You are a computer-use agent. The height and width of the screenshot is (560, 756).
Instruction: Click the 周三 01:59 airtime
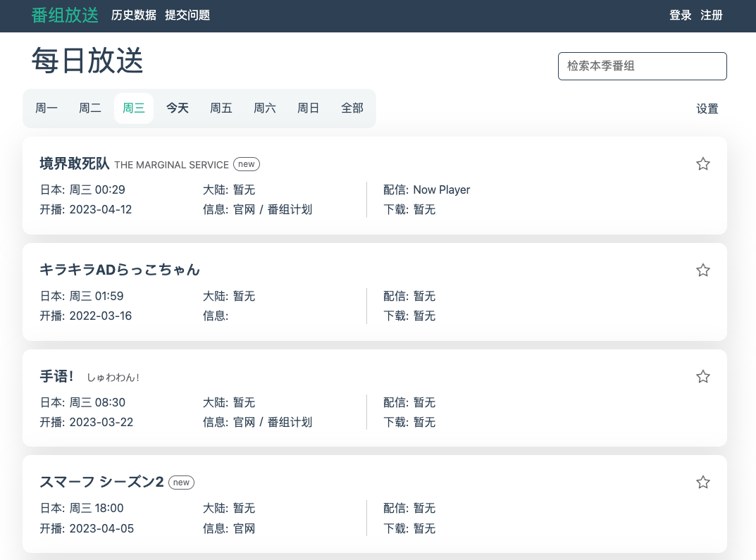[97, 296]
